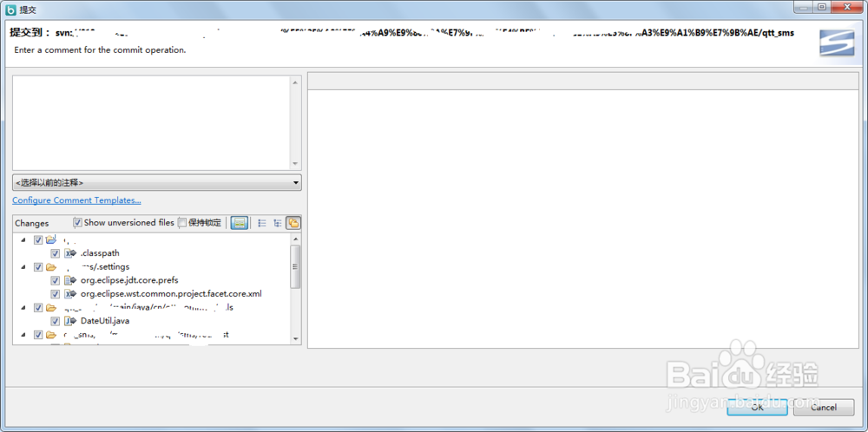The width and height of the screenshot is (868, 432).
Task: Collapse the folder node below DateUtil.java
Action: [x=23, y=335]
